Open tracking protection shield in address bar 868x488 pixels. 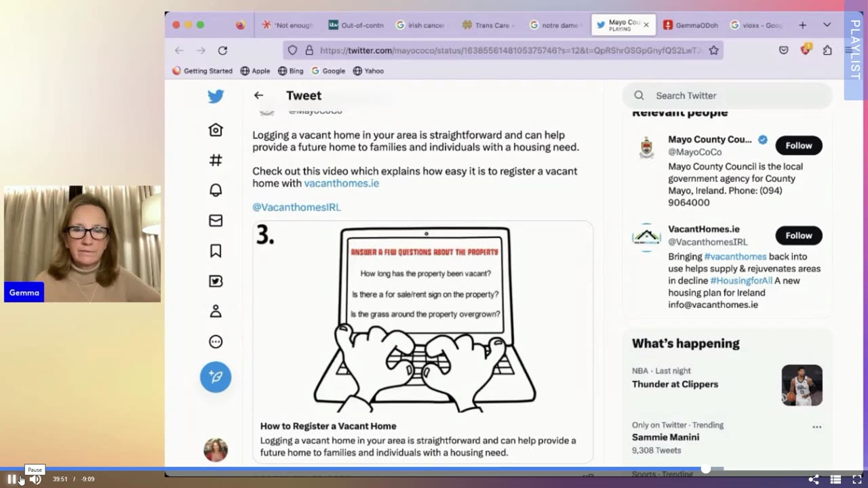292,50
